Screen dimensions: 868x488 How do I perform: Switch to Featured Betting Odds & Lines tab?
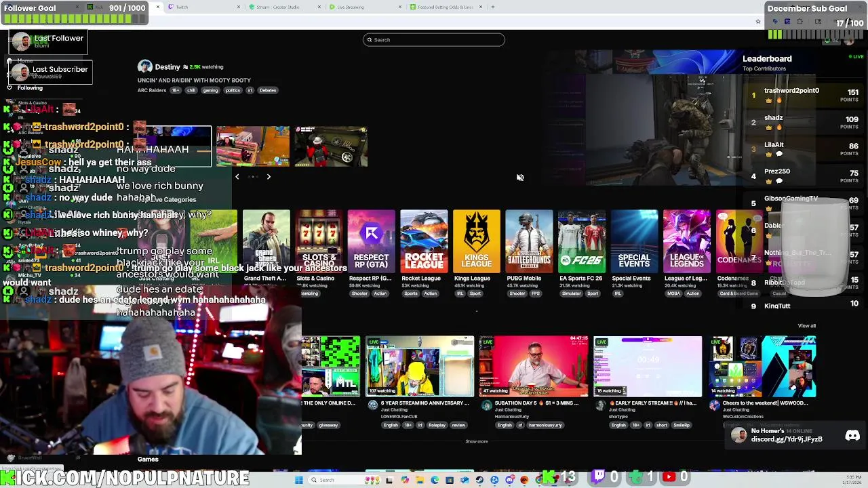pos(445,7)
